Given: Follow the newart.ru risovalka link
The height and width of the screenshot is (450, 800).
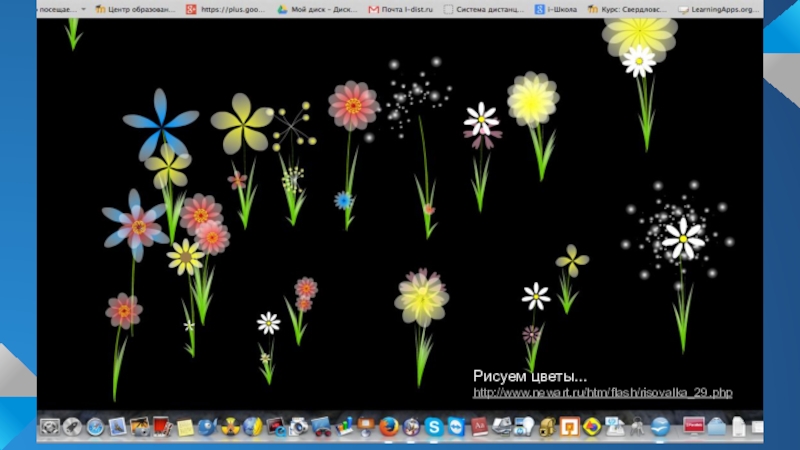Looking at the screenshot, I should pos(602,393).
